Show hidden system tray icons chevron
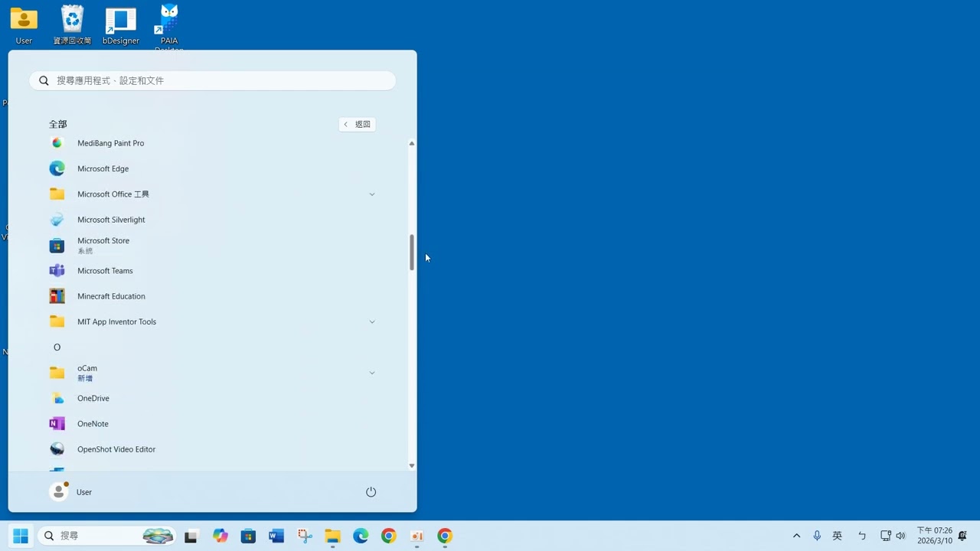 [796, 536]
